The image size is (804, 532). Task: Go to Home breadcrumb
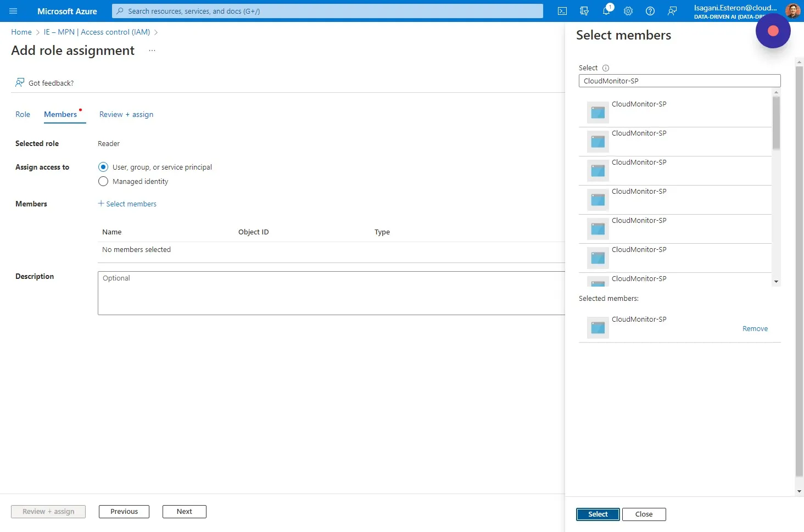point(21,32)
